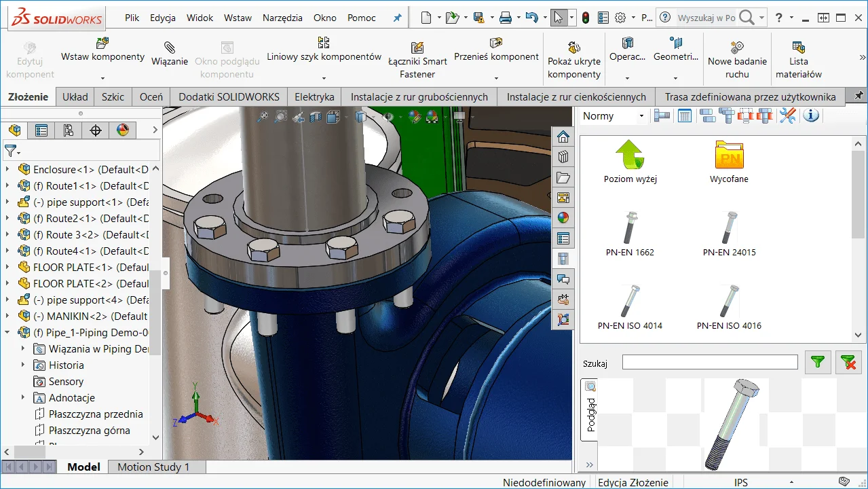Open the Narzędzia menu
The image size is (868, 489).
(x=282, y=18)
